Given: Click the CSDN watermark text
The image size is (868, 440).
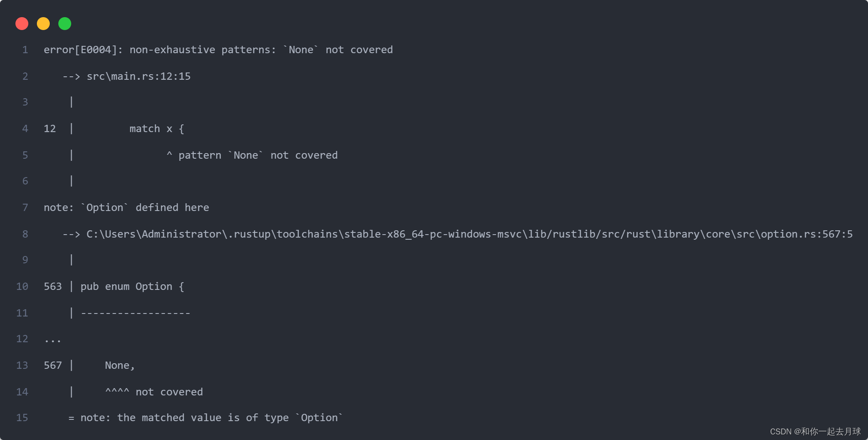Looking at the screenshot, I should pyautogui.click(x=815, y=431).
